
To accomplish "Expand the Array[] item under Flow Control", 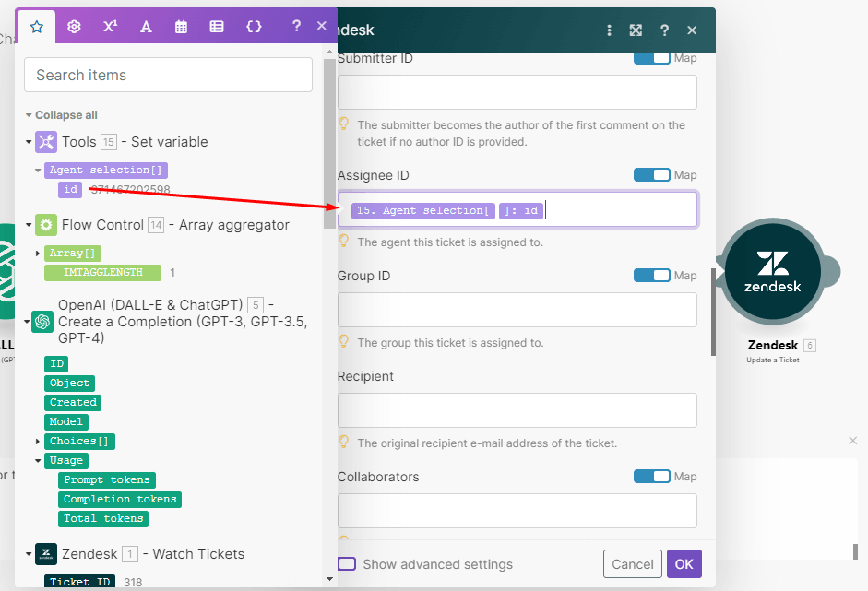I will click(x=38, y=254).
